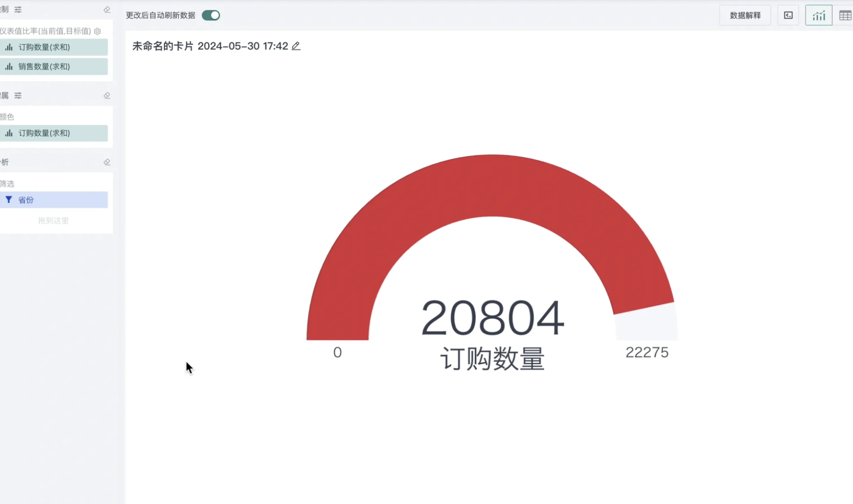The image size is (853, 504).
Task: Clear the color attributes section eraser icon
Action: pyautogui.click(x=107, y=96)
